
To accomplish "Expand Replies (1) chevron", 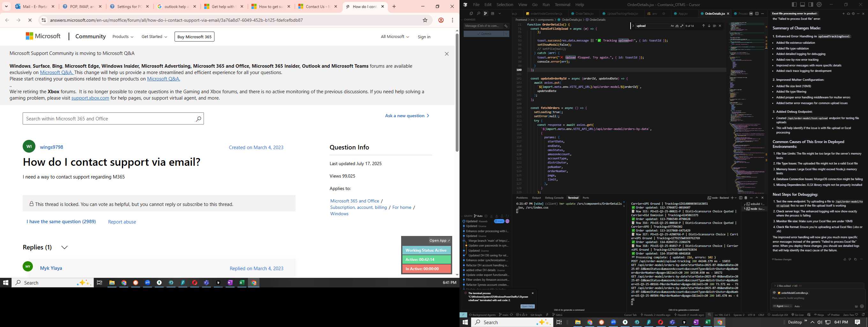I will pos(64,247).
